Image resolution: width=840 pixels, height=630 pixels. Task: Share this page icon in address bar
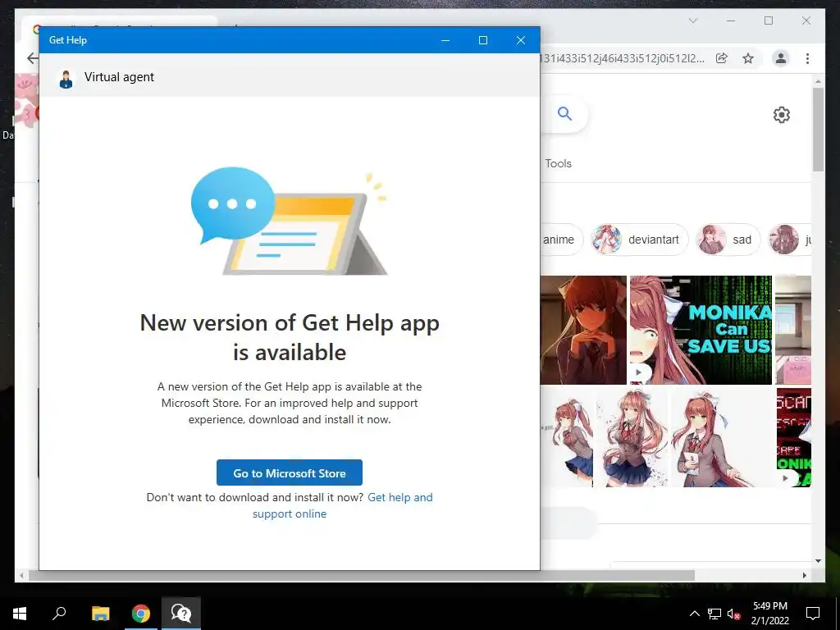pyautogui.click(x=722, y=58)
